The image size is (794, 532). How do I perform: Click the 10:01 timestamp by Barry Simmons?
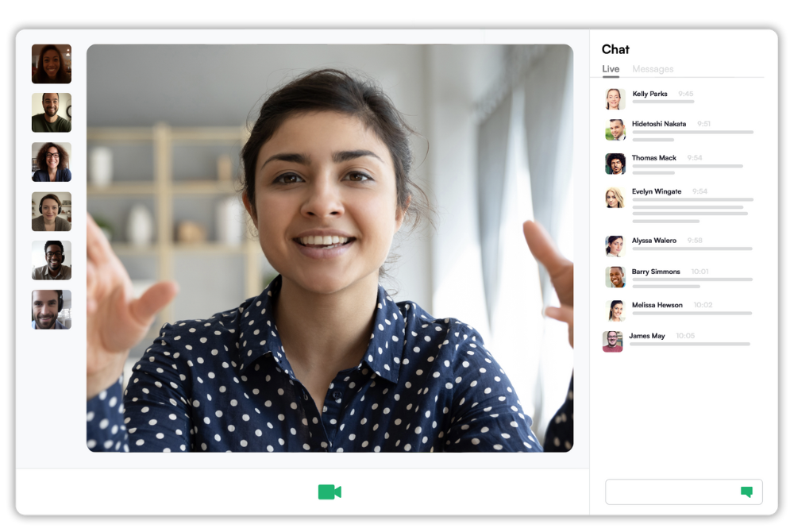[700, 272]
